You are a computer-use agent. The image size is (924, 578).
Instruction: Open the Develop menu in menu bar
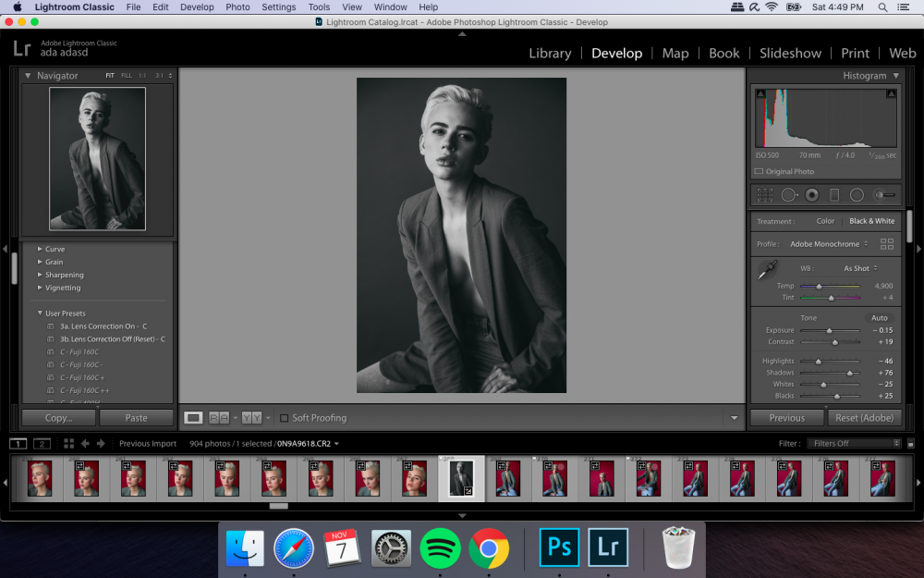(x=197, y=7)
